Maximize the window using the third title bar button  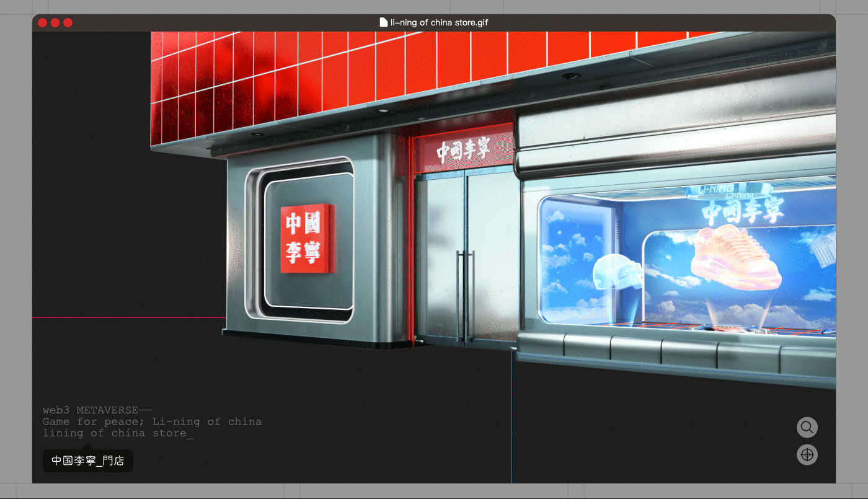pos(68,23)
